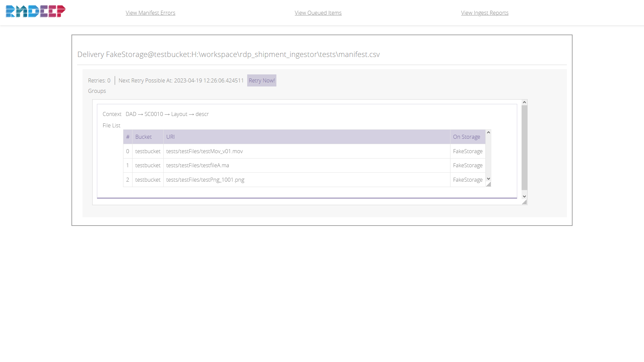Select the testPng_1001.png URI cell
Image resolution: width=644 pixels, height=362 pixels.
tap(205, 180)
